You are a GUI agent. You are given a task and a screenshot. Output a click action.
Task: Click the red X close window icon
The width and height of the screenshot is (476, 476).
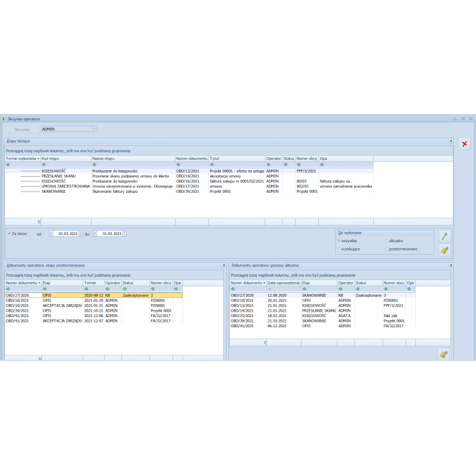(465, 144)
